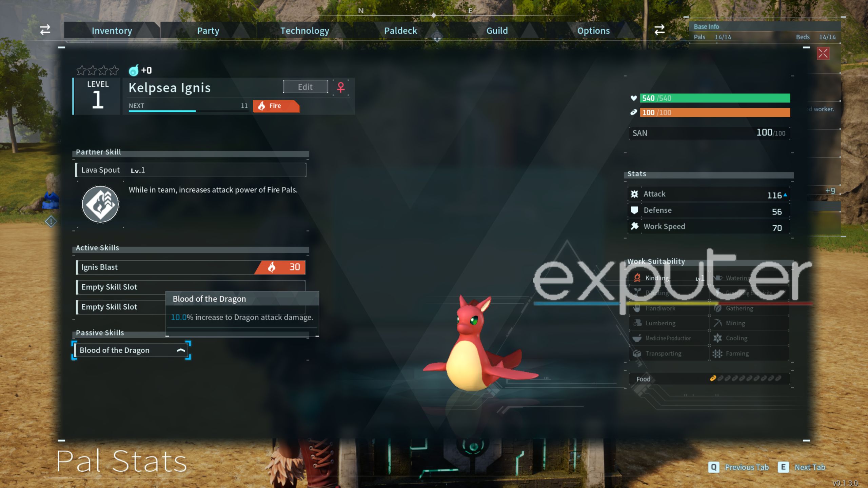
Task: Expand the Blood of the Dragon passive skill
Action: pyautogui.click(x=181, y=350)
